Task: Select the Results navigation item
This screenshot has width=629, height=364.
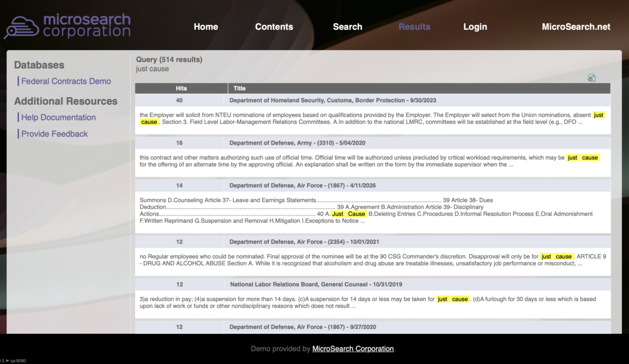Action: click(x=414, y=27)
